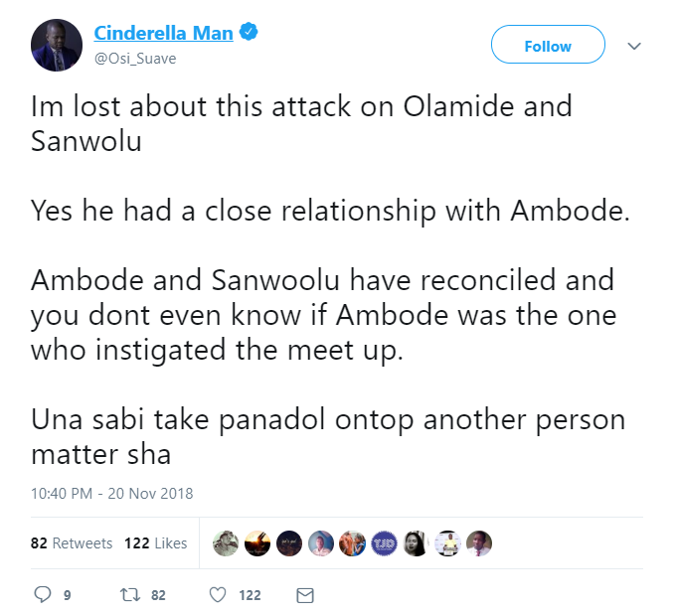Retweet this tweet using the retweet icon

click(x=127, y=594)
